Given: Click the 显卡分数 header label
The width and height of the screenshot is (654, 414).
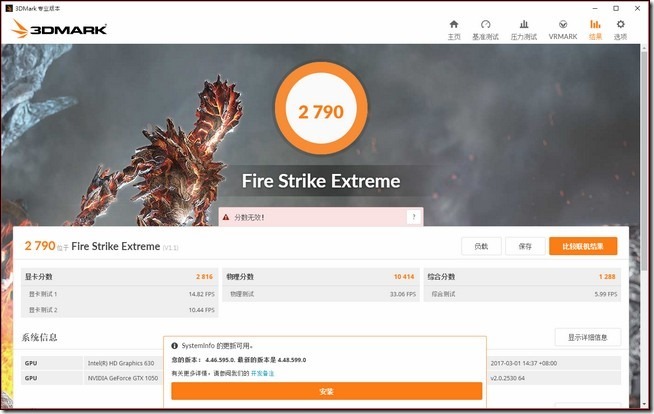Looking at the screenshot, I should click(x=38, y=277).
